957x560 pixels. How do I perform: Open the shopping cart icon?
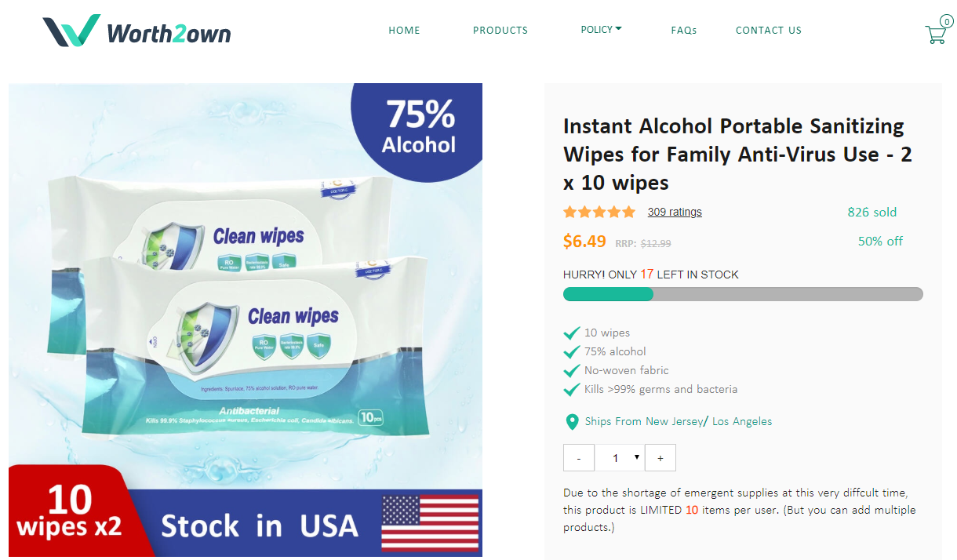click(x=936, y=33)
